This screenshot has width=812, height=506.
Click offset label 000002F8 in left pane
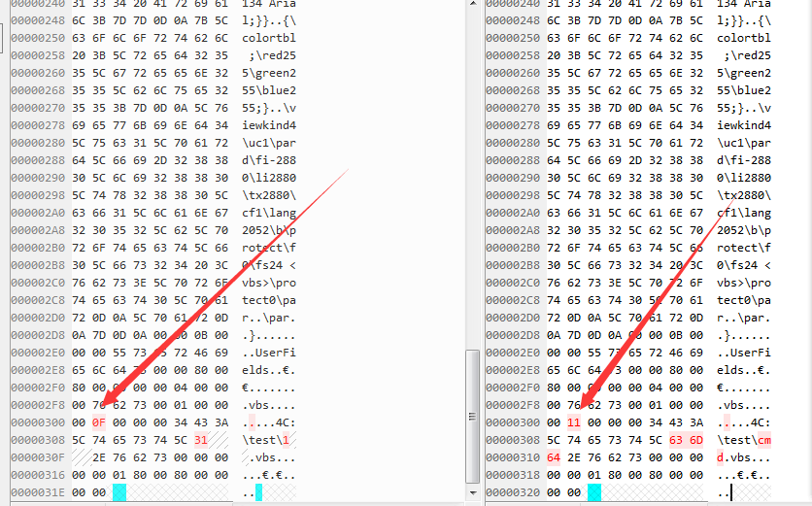(38, 405)
